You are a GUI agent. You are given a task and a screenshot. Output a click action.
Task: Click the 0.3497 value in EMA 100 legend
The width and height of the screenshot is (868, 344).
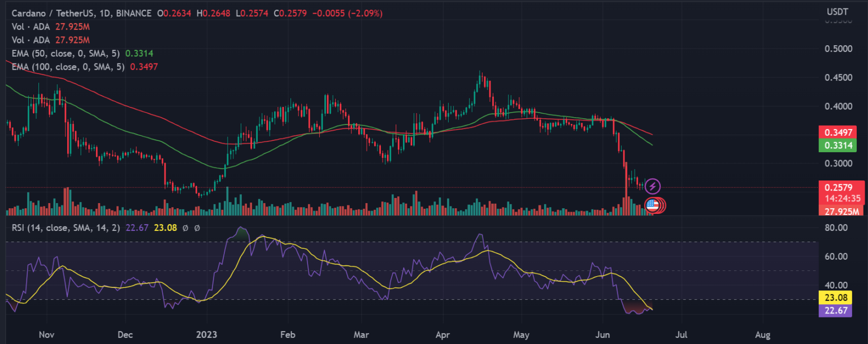(144, 67)
